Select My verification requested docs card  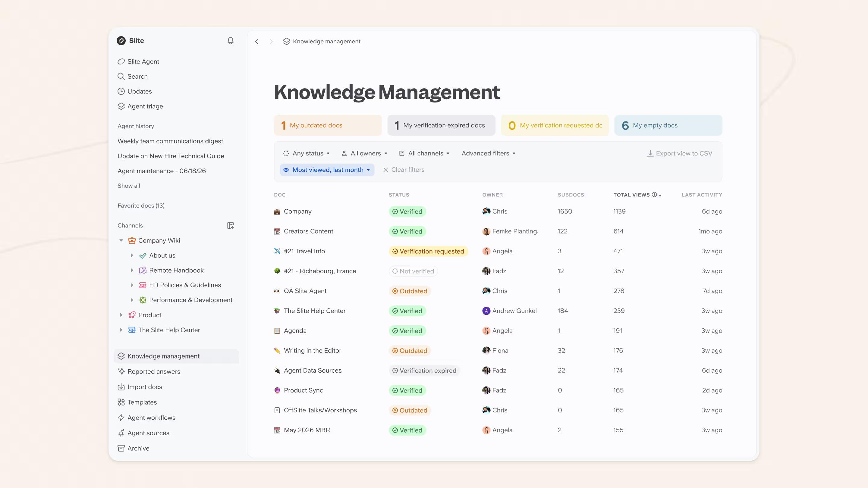(555, 125)
